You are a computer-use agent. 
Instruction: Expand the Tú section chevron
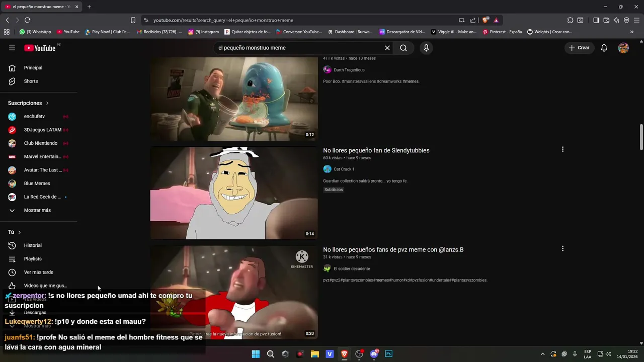(20, 232)
